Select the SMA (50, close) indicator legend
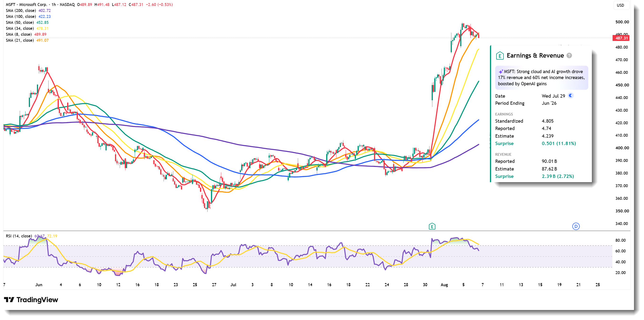This screenshot has height=320, width=644. [20, 22]
